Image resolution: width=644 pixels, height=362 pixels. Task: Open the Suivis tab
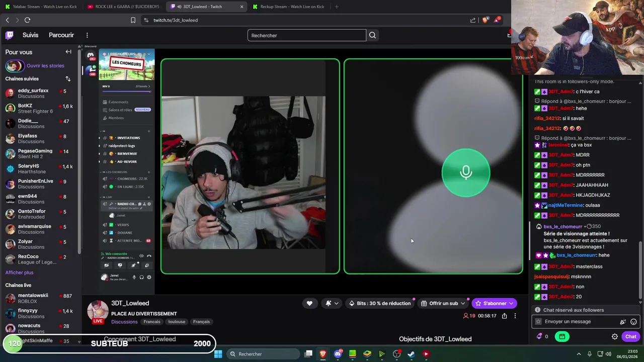30,35
